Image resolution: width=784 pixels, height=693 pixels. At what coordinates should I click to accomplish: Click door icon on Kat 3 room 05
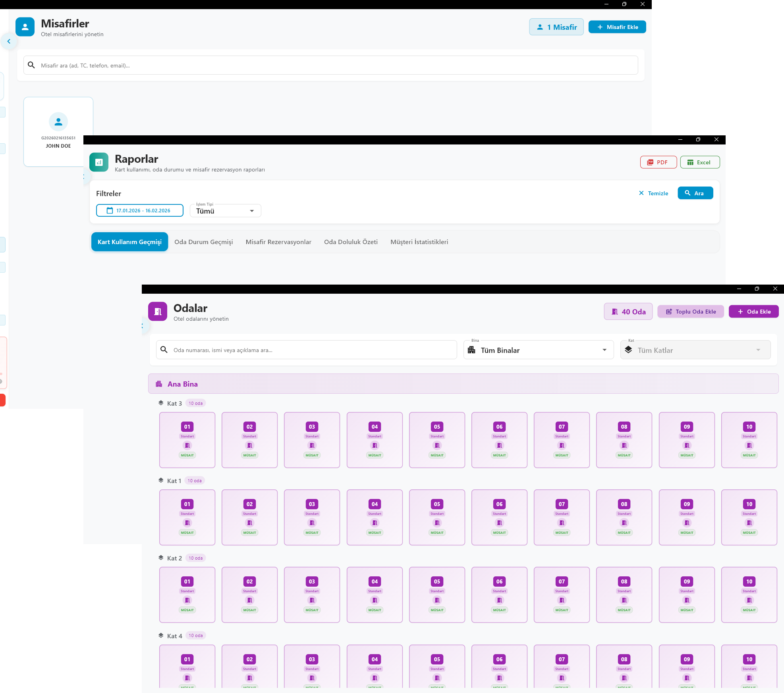pyautogui.click(x=437, y=445)
